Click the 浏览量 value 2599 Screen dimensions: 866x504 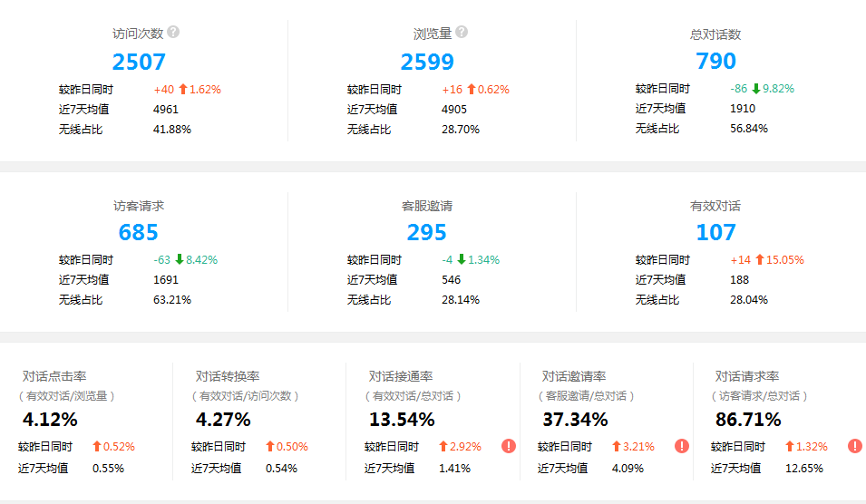427,62
